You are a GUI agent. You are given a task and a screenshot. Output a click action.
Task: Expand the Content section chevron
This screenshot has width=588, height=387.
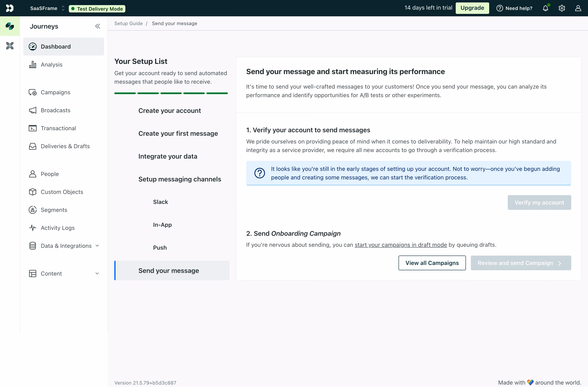97,273
